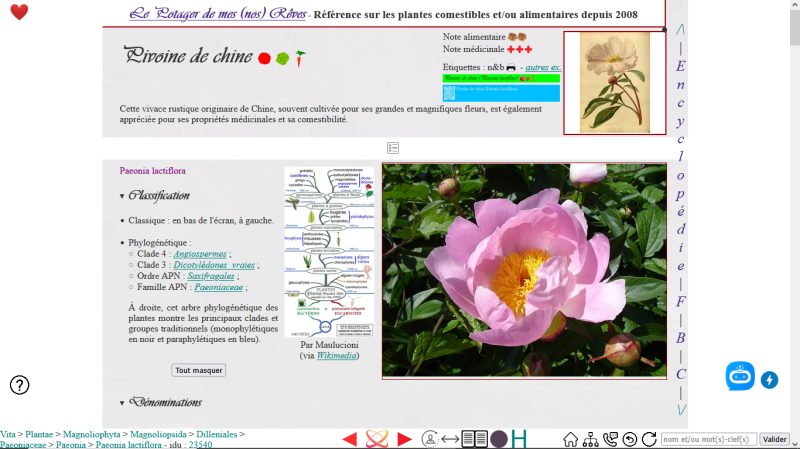Click the Valider button
Viewport: 800px width, 449px height.
click(x=774, y=439)
